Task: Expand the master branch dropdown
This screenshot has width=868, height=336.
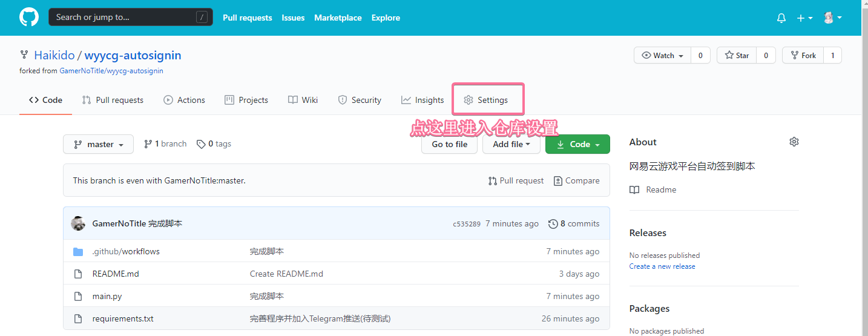Action: tap(98, 144)
